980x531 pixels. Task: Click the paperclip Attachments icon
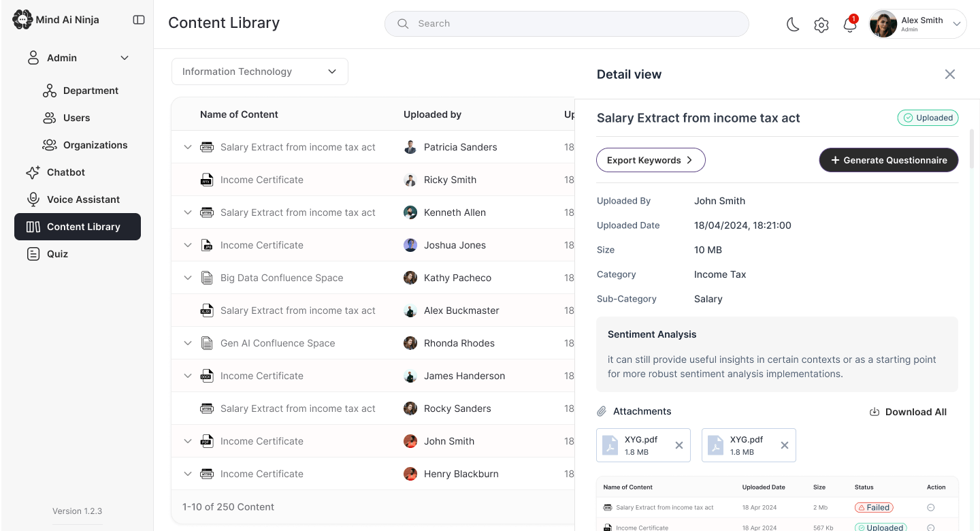point(602,412)
